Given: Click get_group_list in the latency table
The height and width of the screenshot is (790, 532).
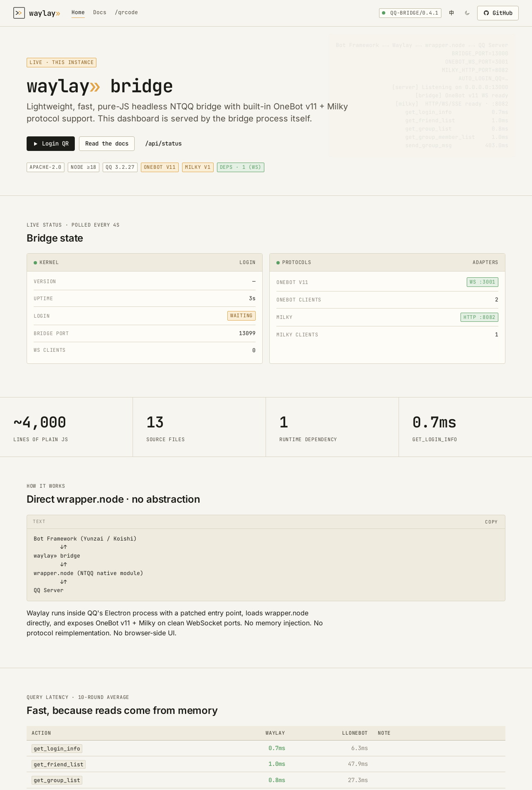Looking at the screenshot, I should click(57, 780).
